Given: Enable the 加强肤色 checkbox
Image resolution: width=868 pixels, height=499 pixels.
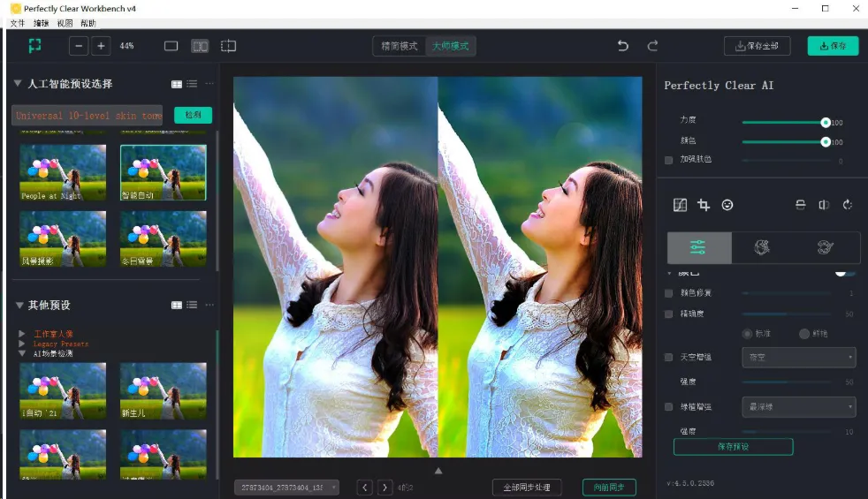Looking at the screenshot, I should pyautogui.click(x=669, y=160).
